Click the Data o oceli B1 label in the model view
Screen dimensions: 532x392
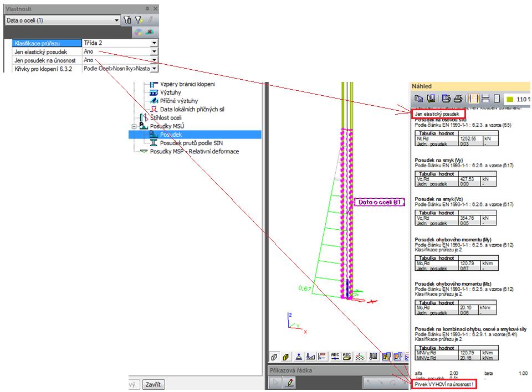pyautogui.click(x=380, y=202)
